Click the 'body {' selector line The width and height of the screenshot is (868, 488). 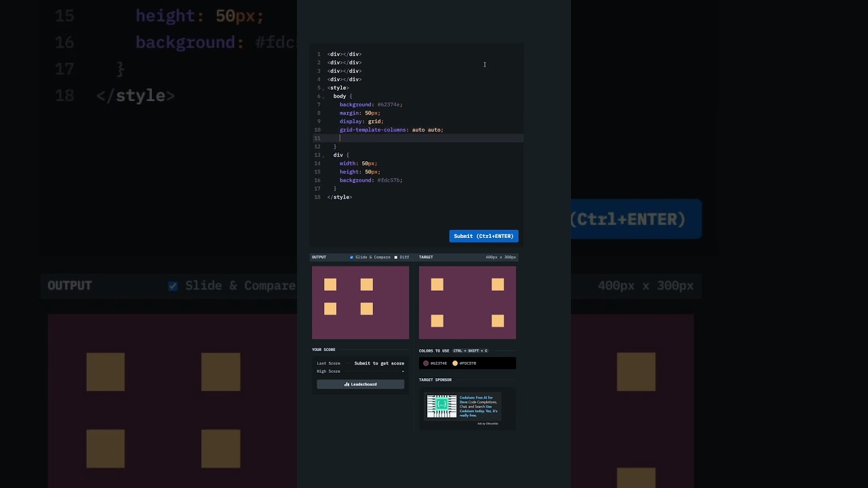tap(342, 96)
